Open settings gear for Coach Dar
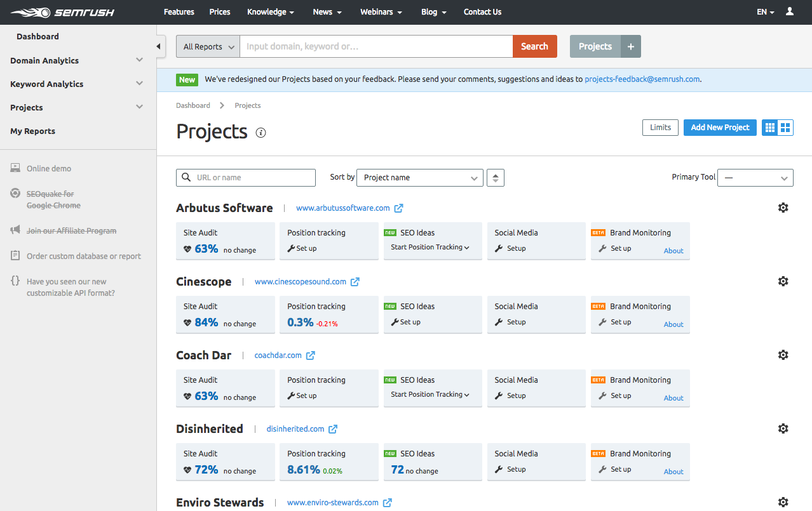 [783, 355]
